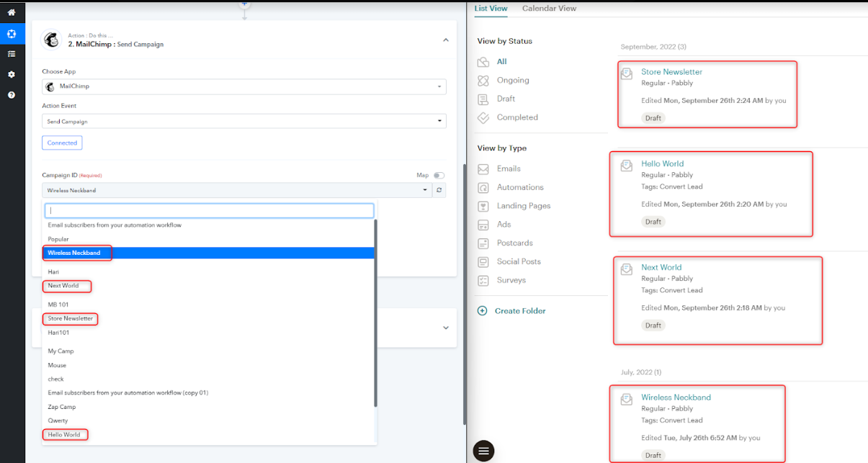The width and height of the screenshot is (868, 463).
Task: Switch to Calendar View tab
Action: point(549,9)
